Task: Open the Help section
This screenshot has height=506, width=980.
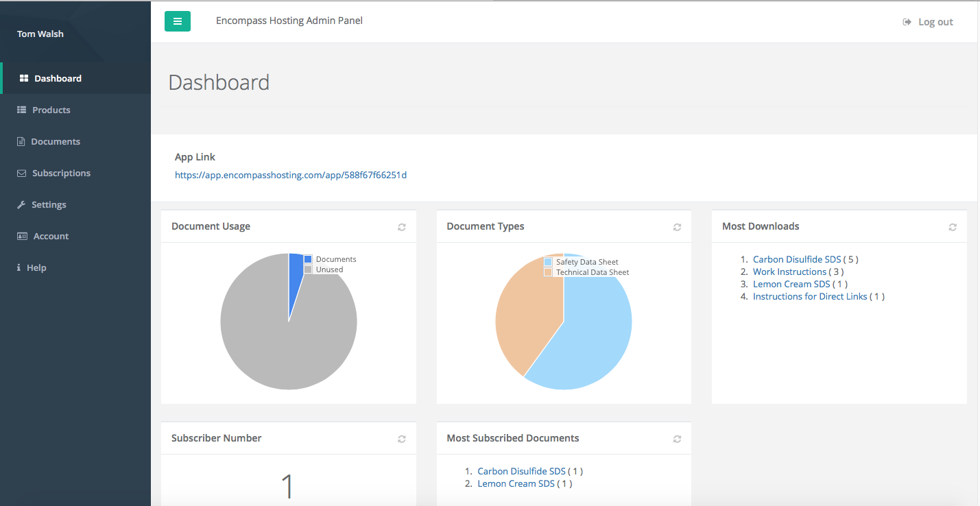Action: (36, 268)
